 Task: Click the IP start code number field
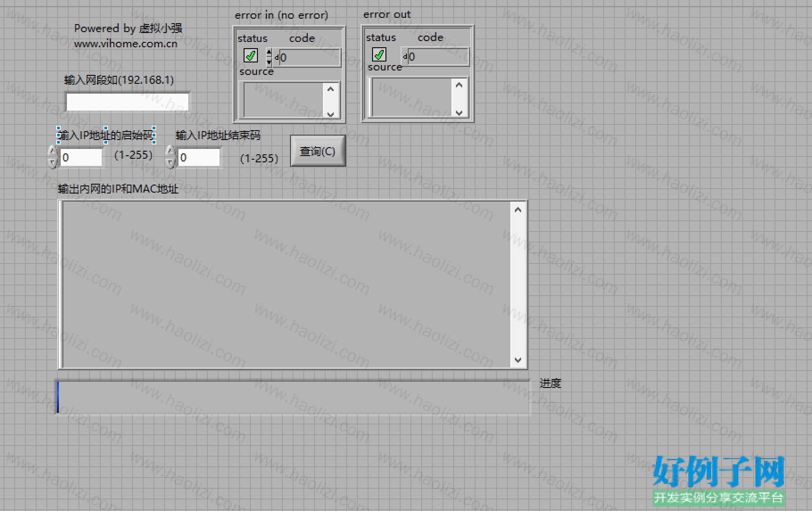click(81, 157)
